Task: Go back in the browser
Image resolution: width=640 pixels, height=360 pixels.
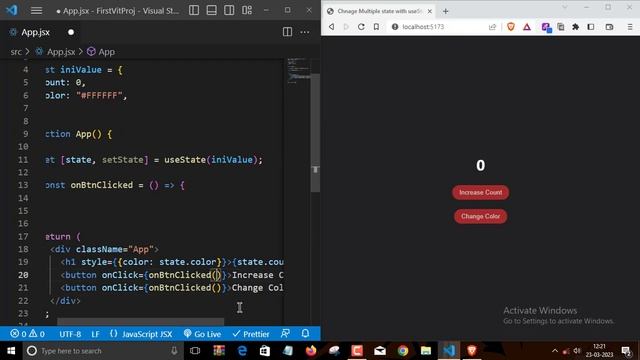Action: pyautogui.click(x=331, y=27)
